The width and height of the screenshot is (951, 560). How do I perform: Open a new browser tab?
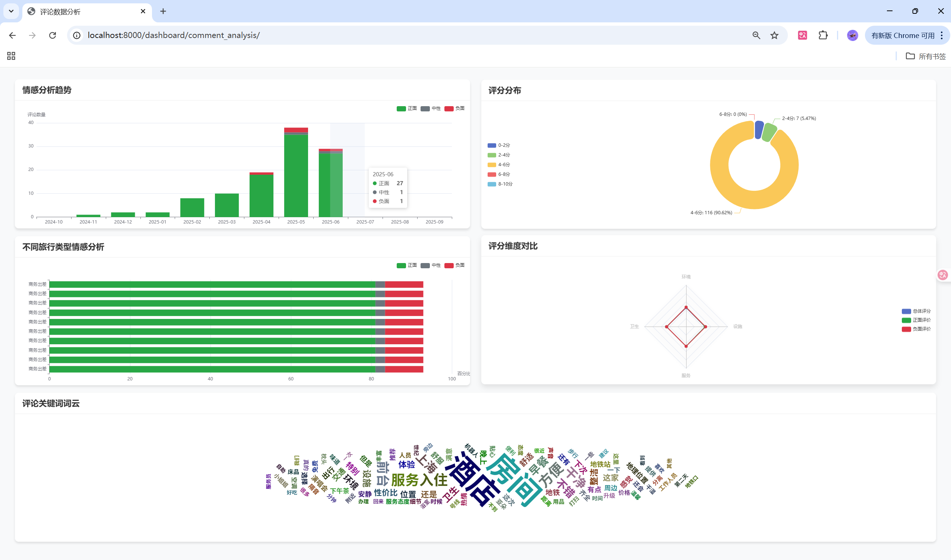tap(163, 11)
